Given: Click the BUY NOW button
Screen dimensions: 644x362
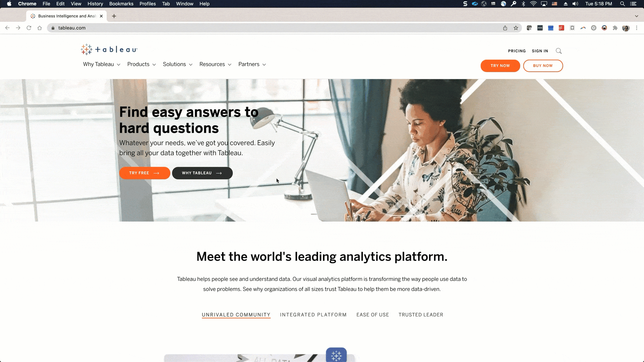Looking at the screenshot, I should tap(543, 65).
